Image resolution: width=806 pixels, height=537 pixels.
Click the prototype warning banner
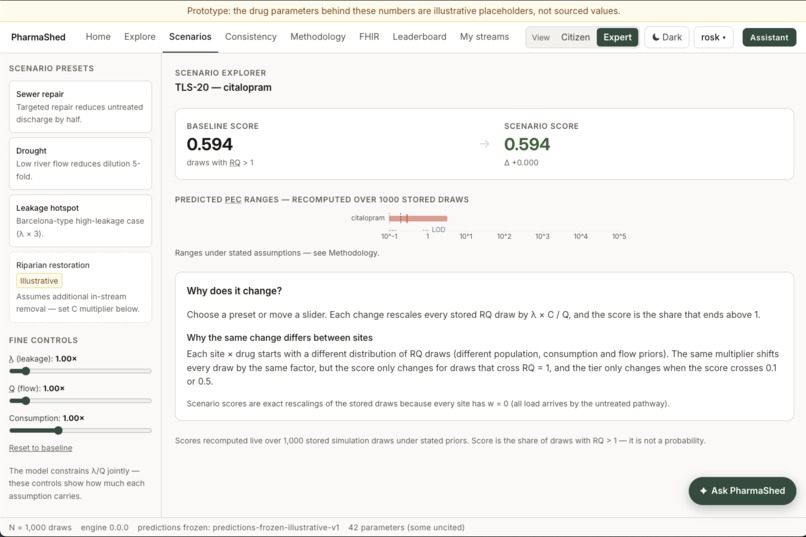click(403, 11)
